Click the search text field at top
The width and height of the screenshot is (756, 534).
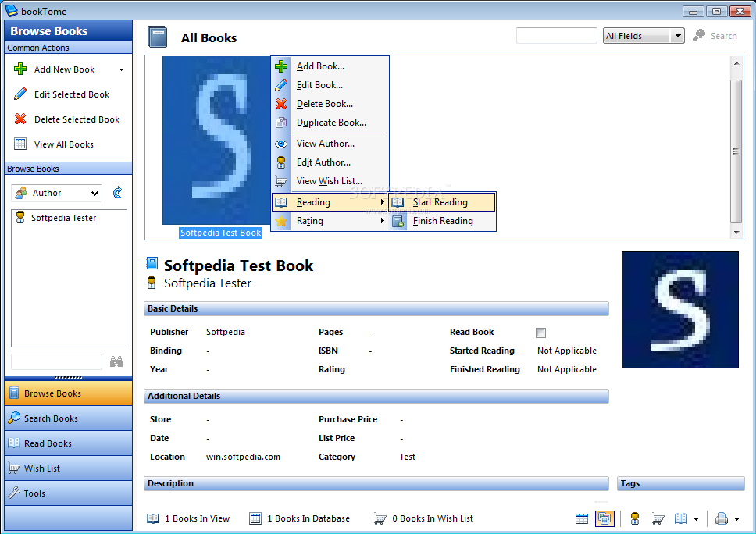[557, 36]
